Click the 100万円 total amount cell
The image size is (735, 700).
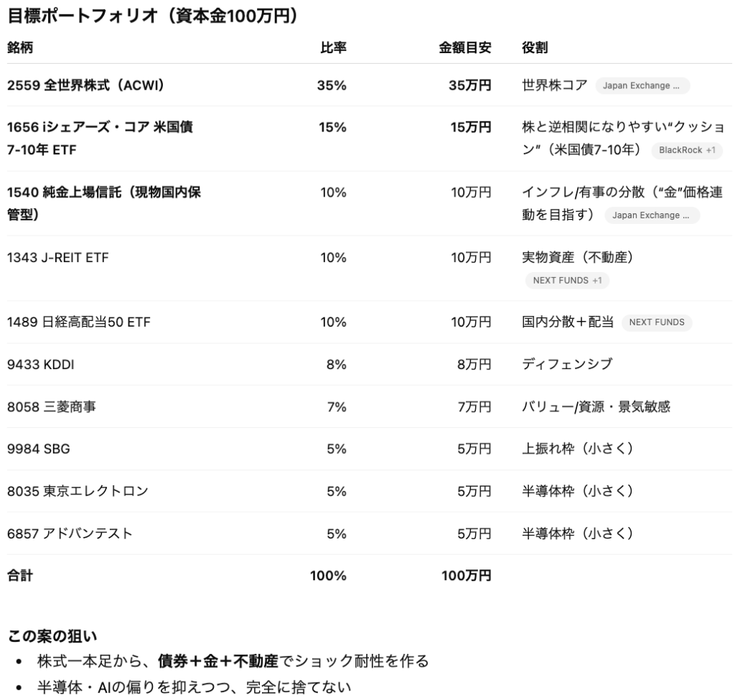[465, 576]
